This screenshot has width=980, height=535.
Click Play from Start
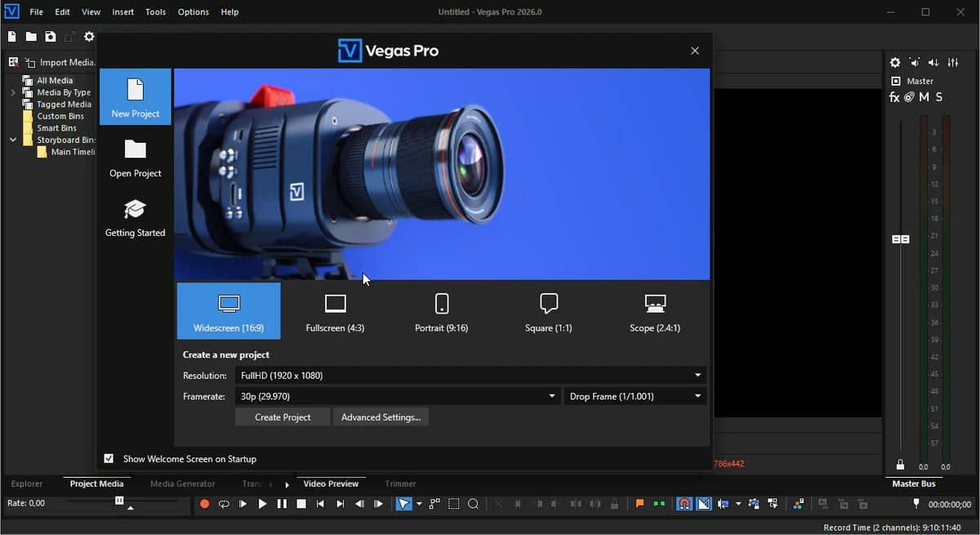(243, 504)
